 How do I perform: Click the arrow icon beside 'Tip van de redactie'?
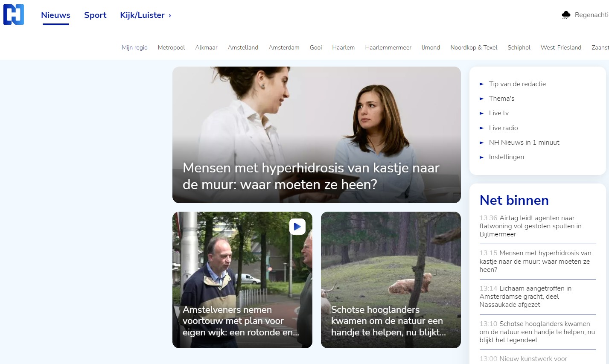[482, 84]
